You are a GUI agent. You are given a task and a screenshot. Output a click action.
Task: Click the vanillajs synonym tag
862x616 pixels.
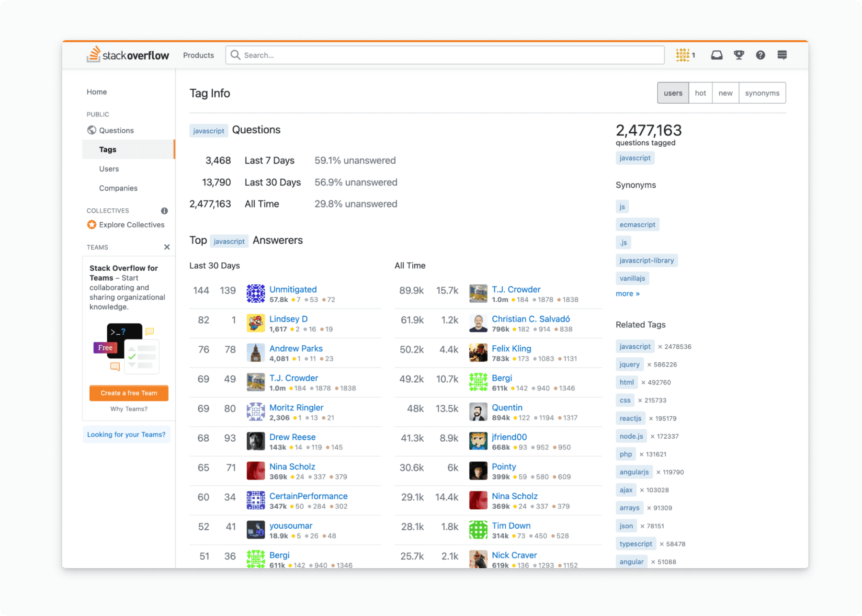632,278
